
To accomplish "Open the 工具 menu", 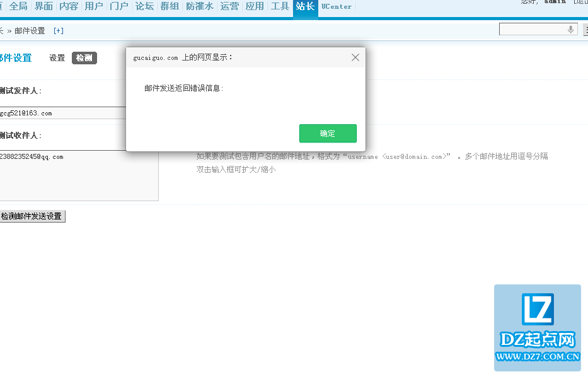I will [280, 6].
